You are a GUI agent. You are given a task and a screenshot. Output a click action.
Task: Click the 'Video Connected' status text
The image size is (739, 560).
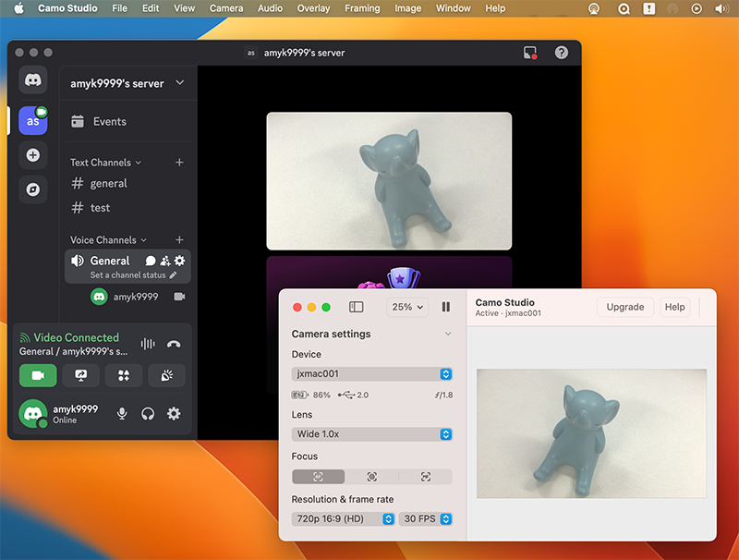[76, 337]
